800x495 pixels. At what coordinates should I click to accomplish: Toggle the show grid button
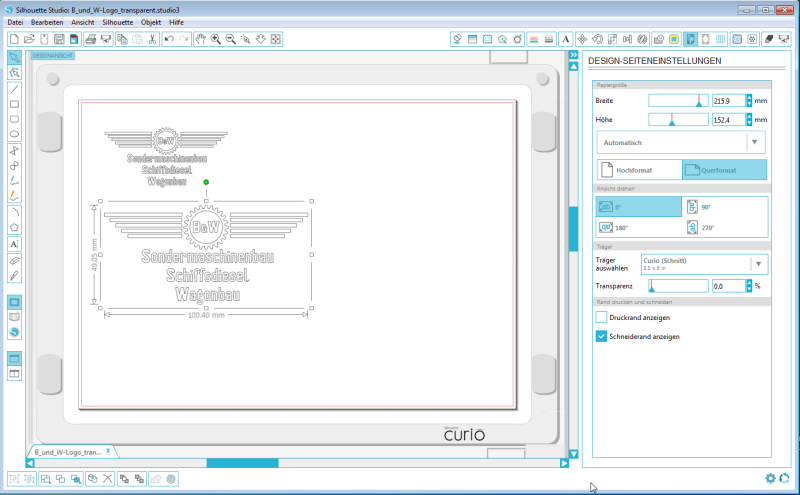[x=720, y=39]
